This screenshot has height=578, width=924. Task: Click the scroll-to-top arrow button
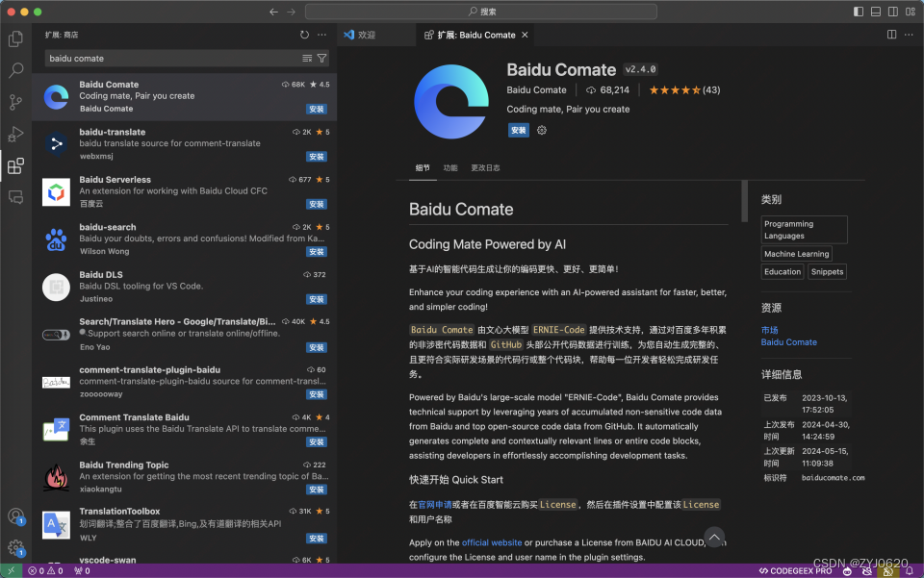pyautogui.click(x=714, y=537)
